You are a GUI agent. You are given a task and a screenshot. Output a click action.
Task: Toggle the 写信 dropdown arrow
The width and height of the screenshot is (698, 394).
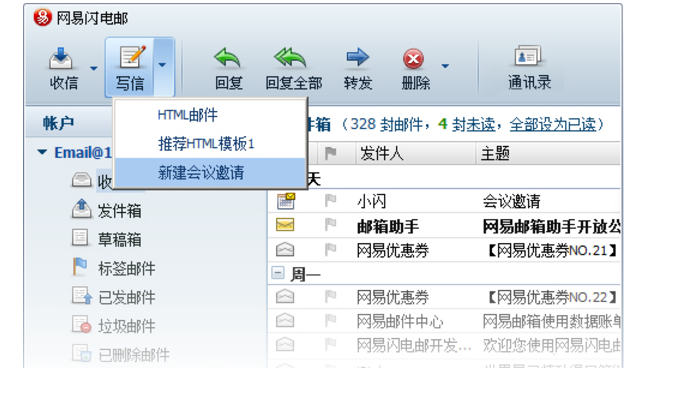pyautogui.click(x=163, y=65)
